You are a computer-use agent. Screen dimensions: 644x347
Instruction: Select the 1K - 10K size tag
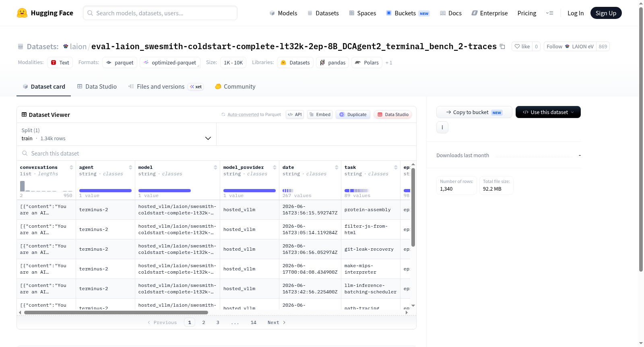(x=233, y=62)
